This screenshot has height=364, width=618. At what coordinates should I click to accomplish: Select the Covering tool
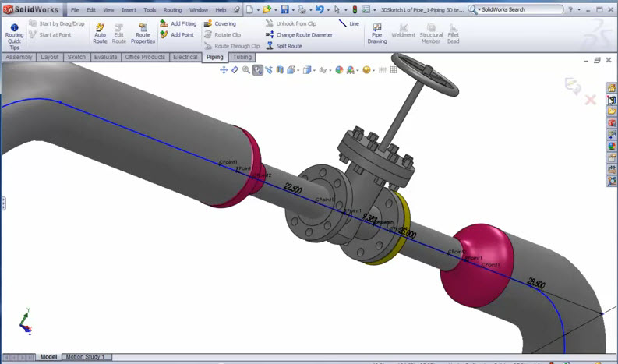220,23
